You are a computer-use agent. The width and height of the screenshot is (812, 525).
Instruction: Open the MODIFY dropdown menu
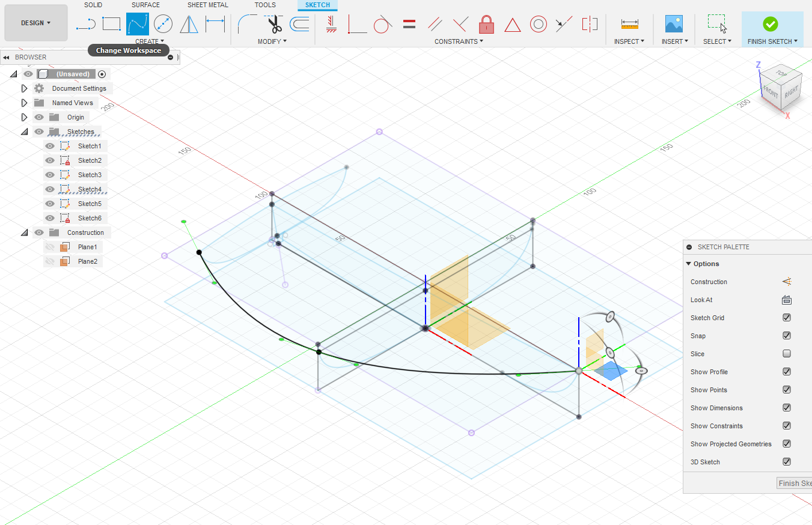point(272,41)
